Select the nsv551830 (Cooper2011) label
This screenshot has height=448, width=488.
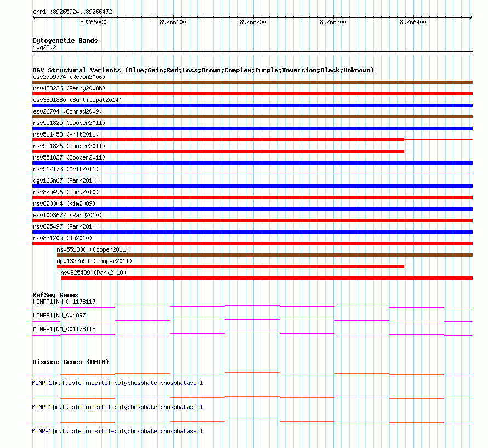point(93,249)
